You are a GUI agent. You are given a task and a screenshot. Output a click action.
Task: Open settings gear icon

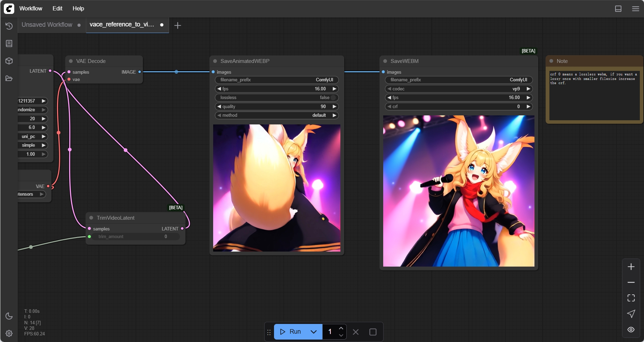9,333
